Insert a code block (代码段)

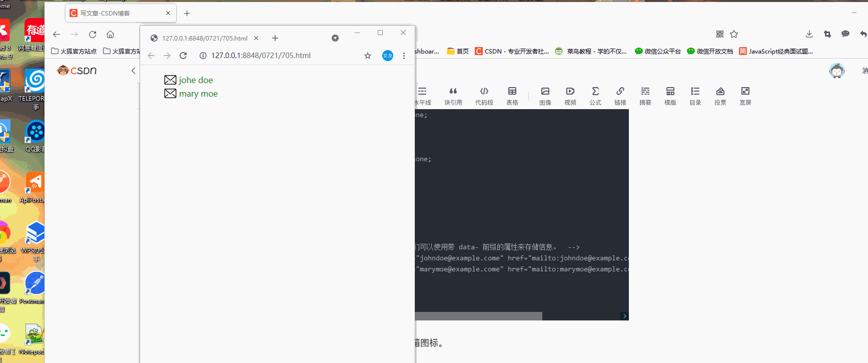484,96
